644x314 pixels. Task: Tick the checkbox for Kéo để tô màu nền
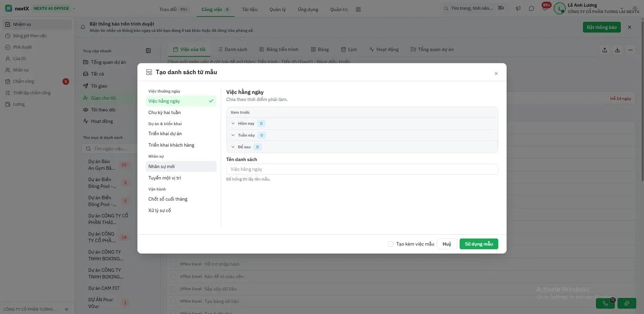(173, 276)
